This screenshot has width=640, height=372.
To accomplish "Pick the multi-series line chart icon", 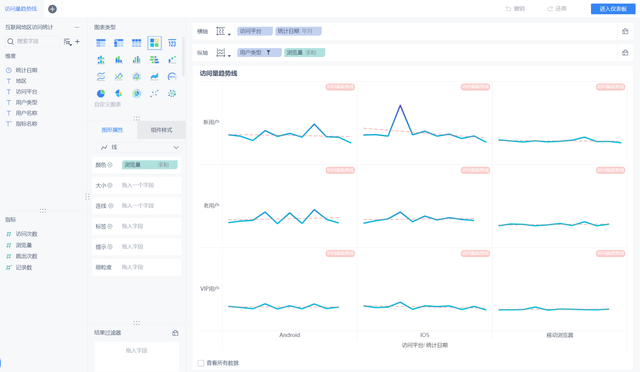I will coord(119,76).
